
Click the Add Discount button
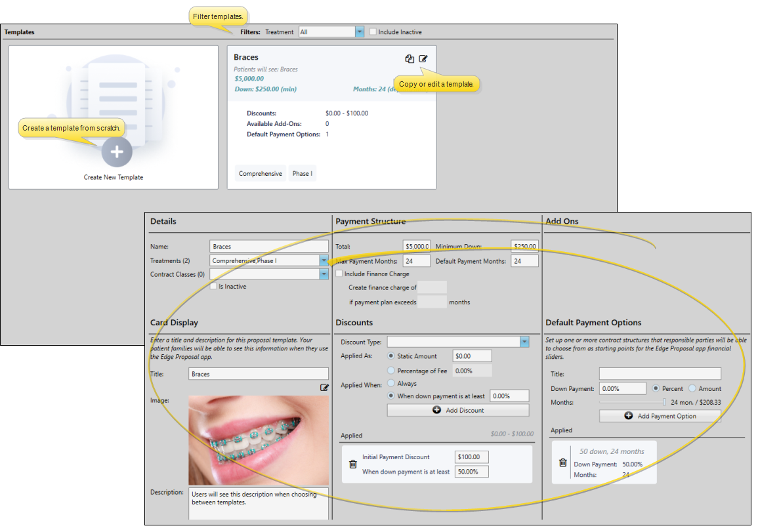pyautogui.click(x=458, y=410)
